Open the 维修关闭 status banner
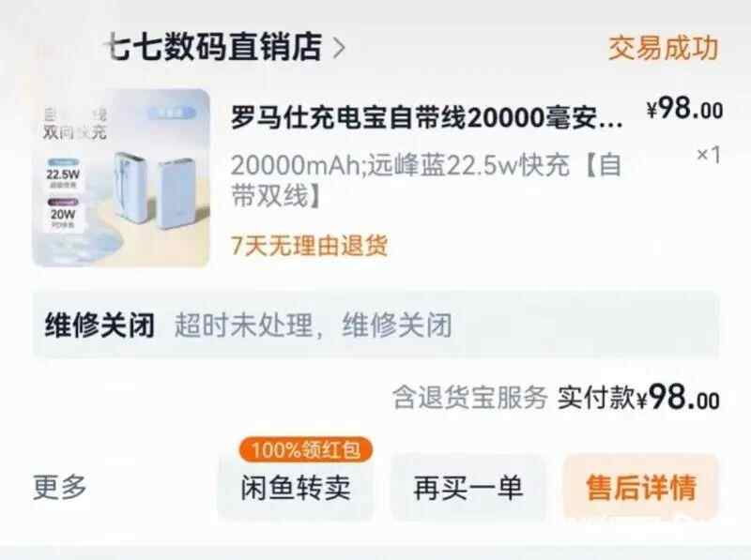 click(x=376, y=325)
